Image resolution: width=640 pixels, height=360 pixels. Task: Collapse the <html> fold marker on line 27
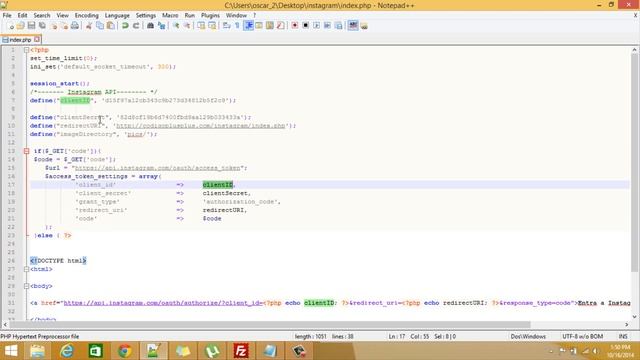click(x=26, y=269)
